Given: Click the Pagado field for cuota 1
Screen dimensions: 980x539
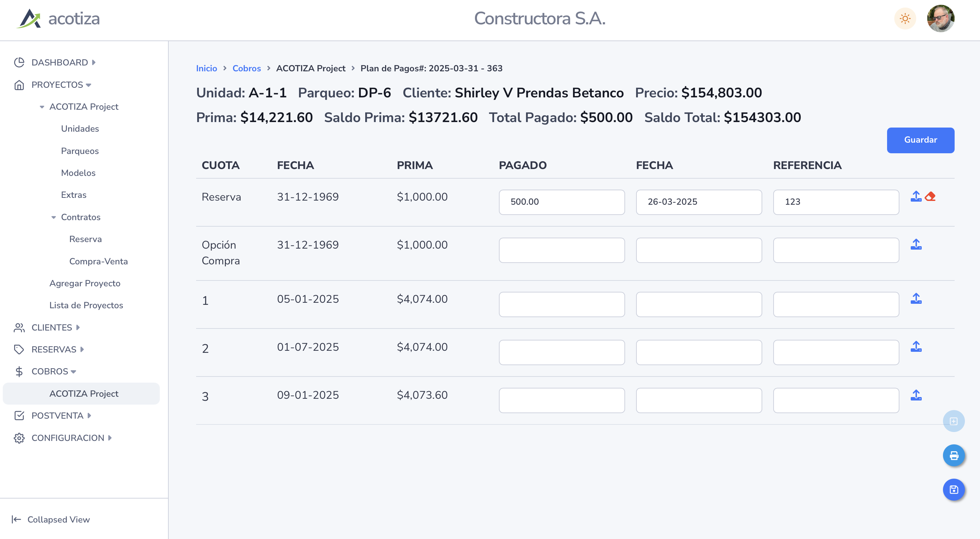Looking at the screenshot, I should 562,304.
